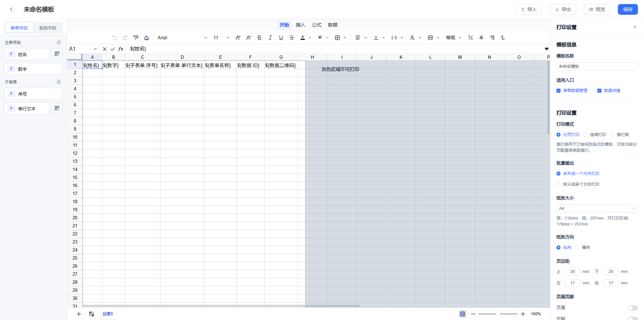The width and height of the screenshot is (644, 320).
Task: Switch to the 插入 ribbon tab
Action: click(300, 25)
